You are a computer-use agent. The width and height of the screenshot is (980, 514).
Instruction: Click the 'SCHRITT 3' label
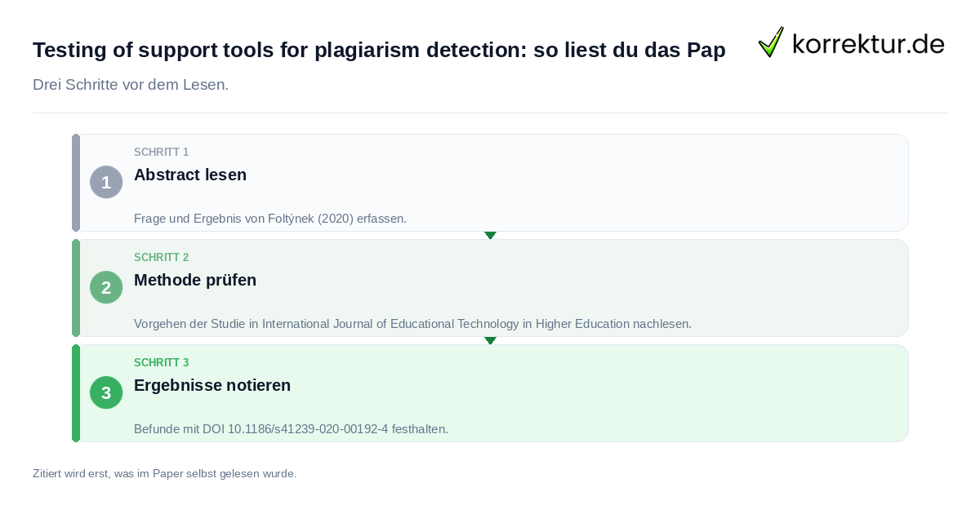point(162,362)
